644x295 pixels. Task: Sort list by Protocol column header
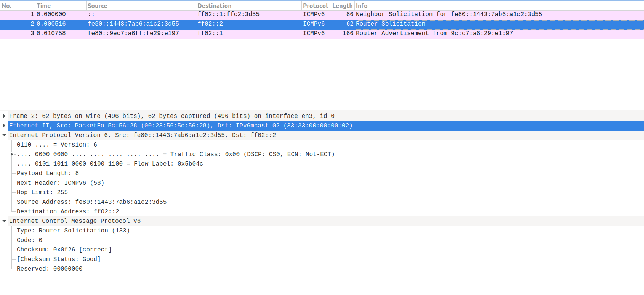coord(315,6)
